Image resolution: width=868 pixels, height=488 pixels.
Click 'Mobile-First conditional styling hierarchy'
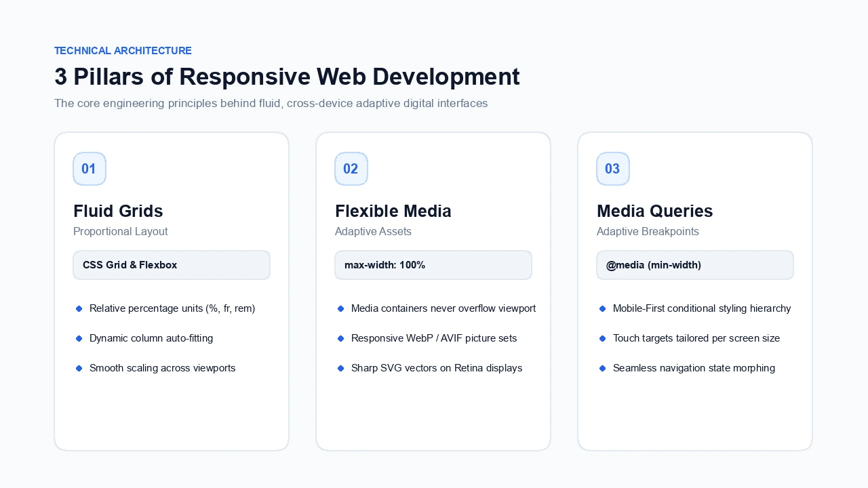(702, 308)
